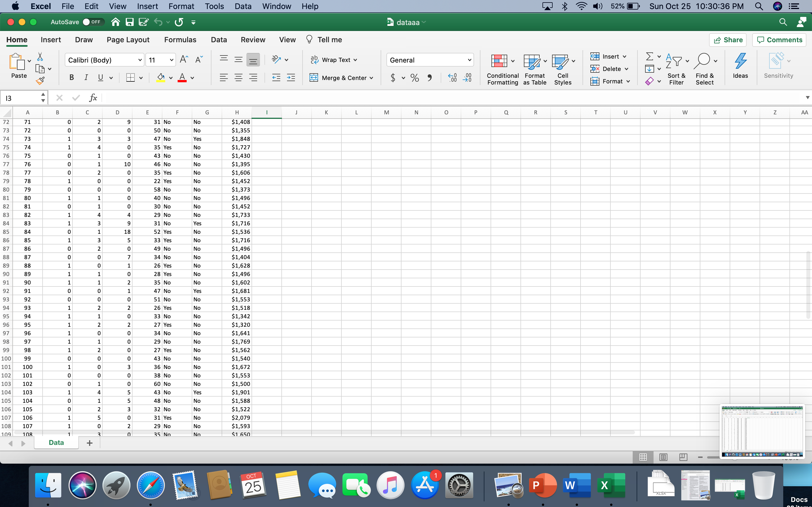This screenshot has height=507, width=812.
Task: Click the Share button
Action: point(728,40)
